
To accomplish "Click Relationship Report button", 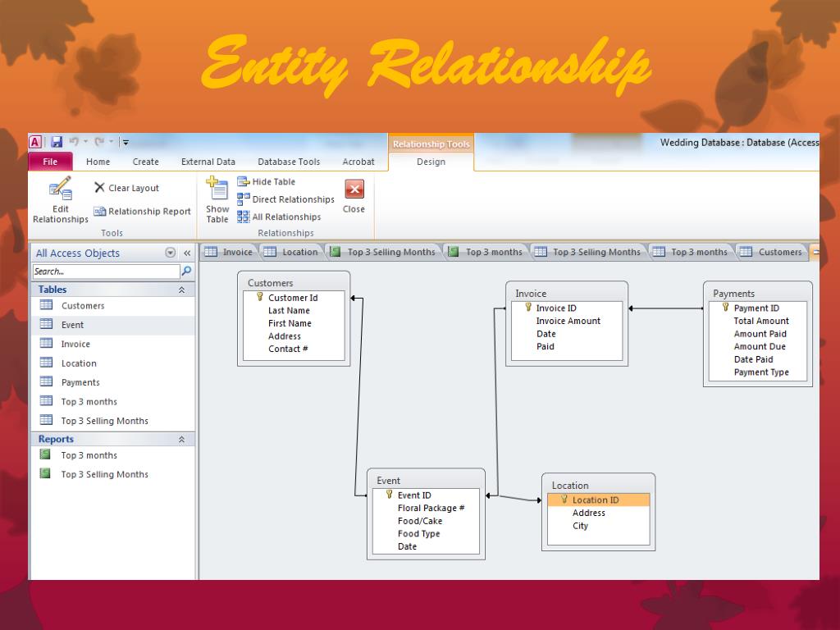I will tap(143, 212).
